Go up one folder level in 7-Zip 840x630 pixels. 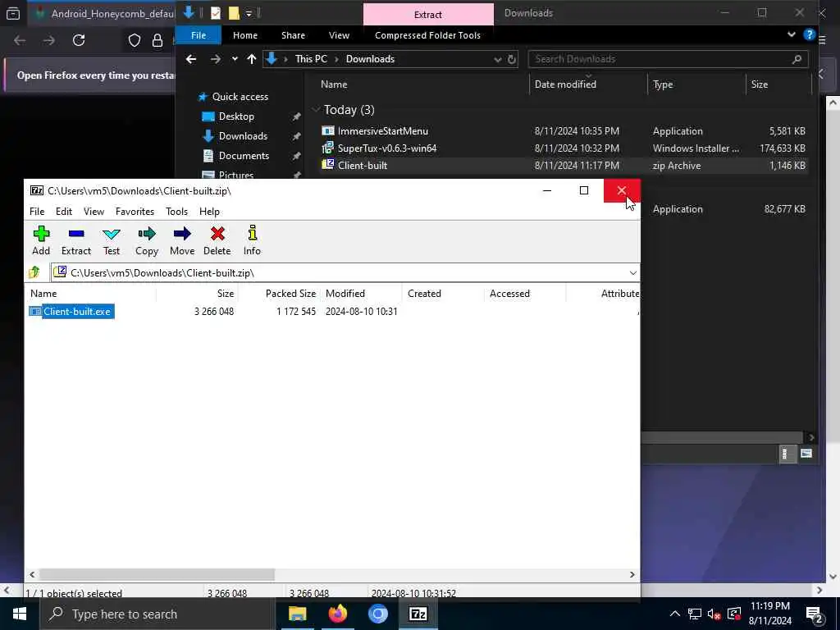pos(34,272)
